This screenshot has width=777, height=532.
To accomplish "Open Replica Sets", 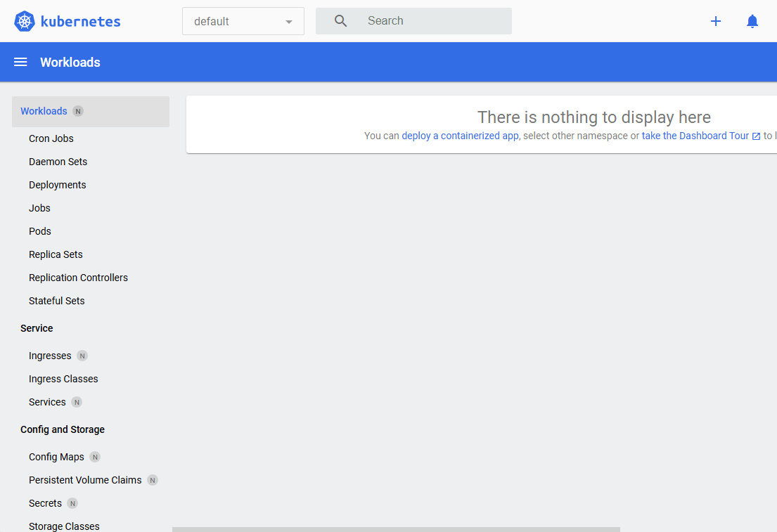I will pyautogui.click(x=56, y=254).
